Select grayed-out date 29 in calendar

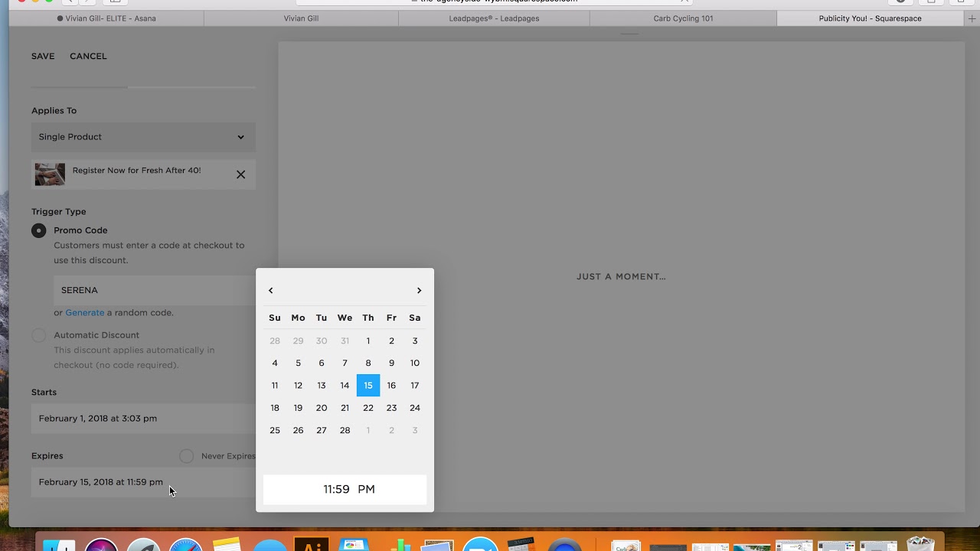[x=298, y=341]
